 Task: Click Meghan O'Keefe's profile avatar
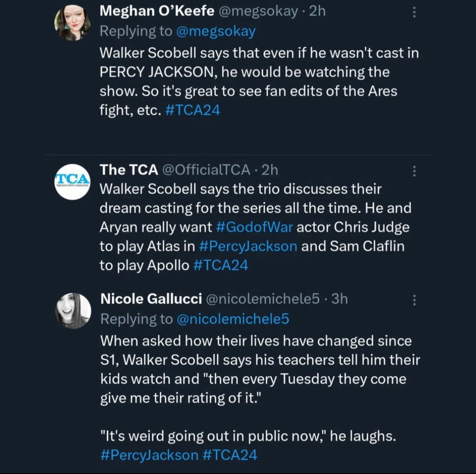click(73, 24)
